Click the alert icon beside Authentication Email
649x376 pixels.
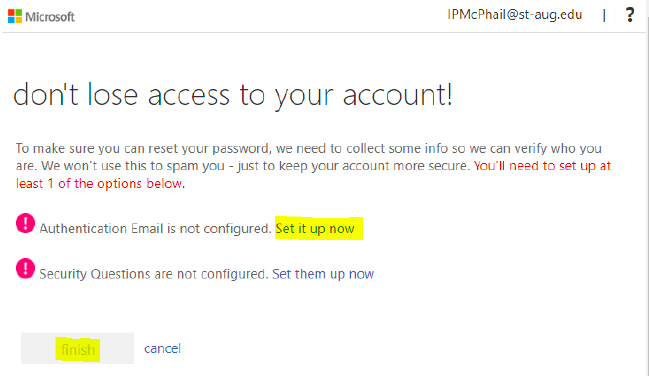pos(25,223)
